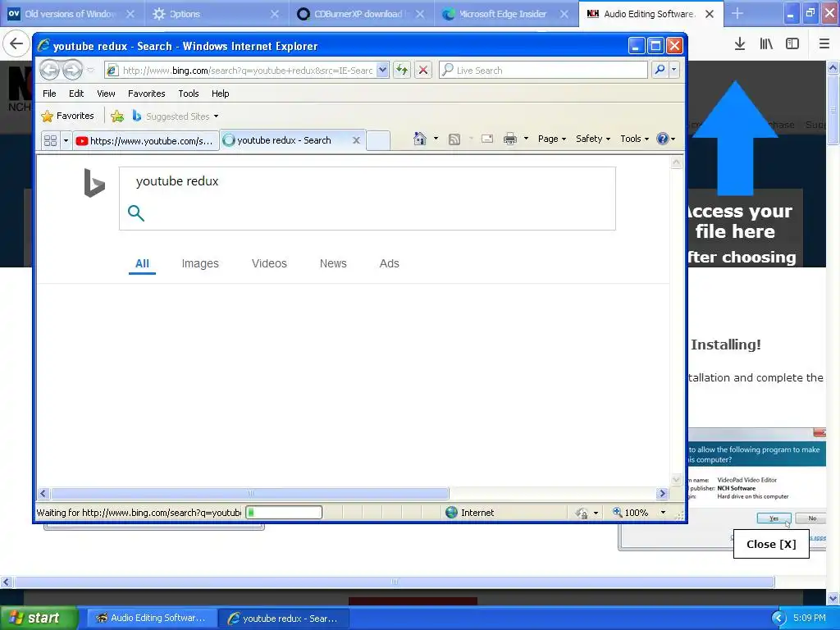Open the Help question mark icon

pos(663,139)
